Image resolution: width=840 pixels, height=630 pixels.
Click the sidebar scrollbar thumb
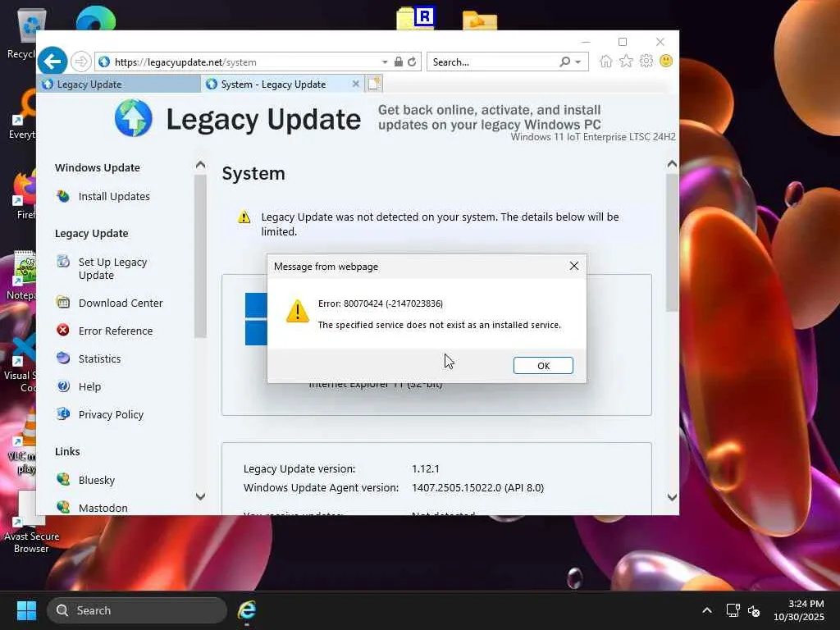pyautogui.click(x=200, y=256)
